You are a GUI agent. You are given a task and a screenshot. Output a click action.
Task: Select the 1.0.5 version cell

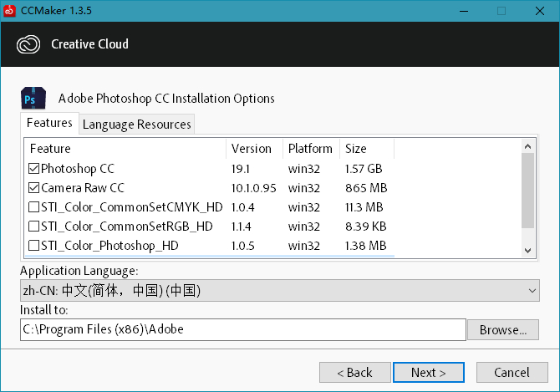tap(243, 246)
